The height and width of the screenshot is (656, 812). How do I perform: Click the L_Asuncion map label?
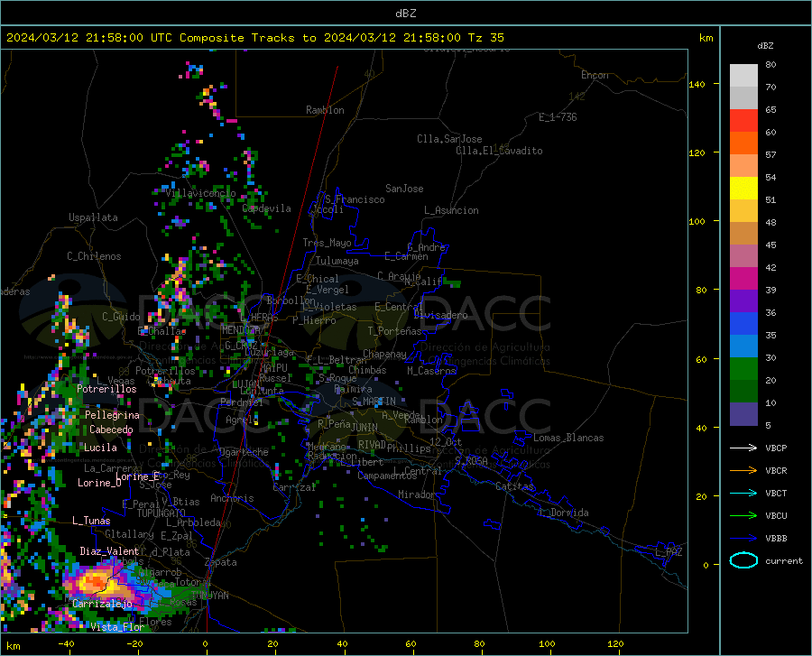click(x=451, y=210)
